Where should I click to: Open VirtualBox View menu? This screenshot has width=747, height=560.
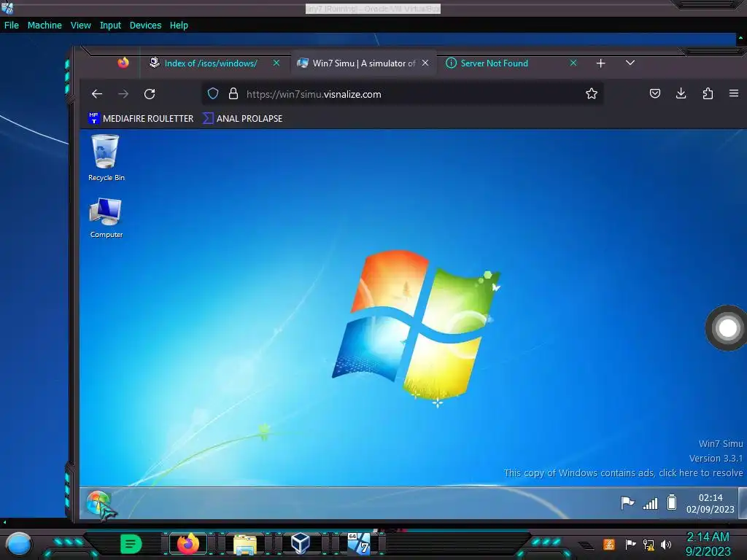point(80,26)
